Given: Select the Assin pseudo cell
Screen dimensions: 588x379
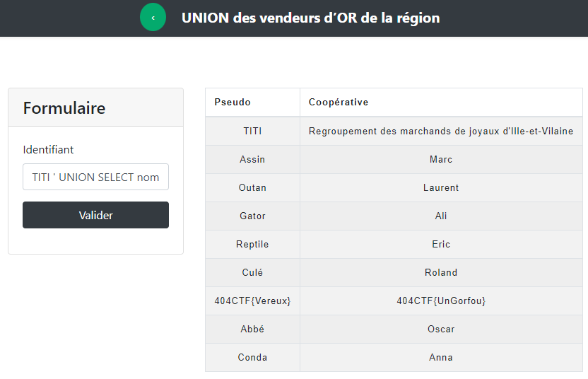Looking at the screenshot, I should point(252,159).
